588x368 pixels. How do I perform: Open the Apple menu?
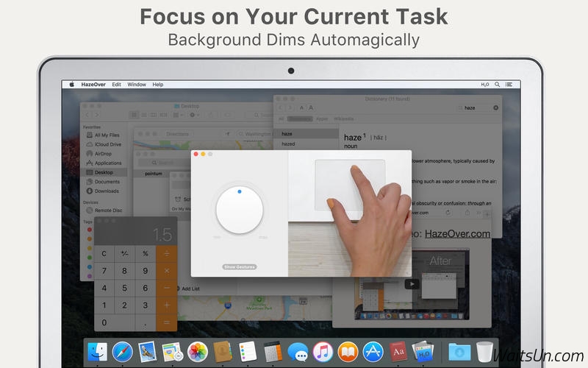[71, 85]
